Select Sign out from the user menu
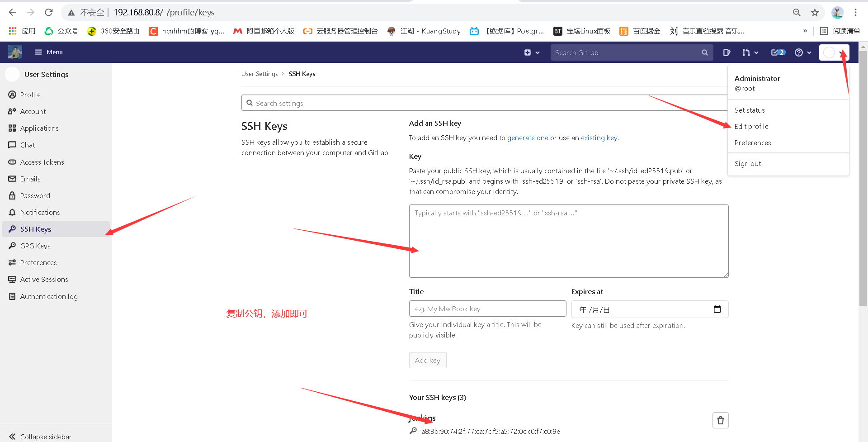Screen dimensions: 868x442 (x=748, y=163)
